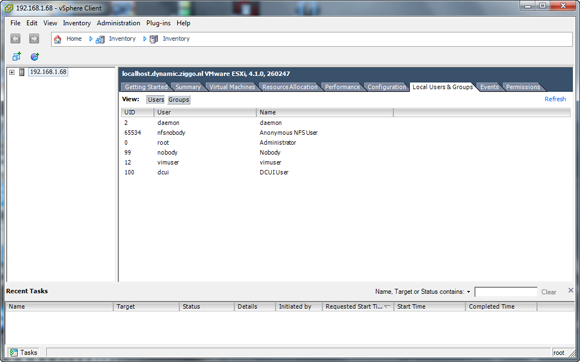This screenshot has height=362, width=580.
Task: Click the new resource pool icon
Action: (x=35, y=57)
